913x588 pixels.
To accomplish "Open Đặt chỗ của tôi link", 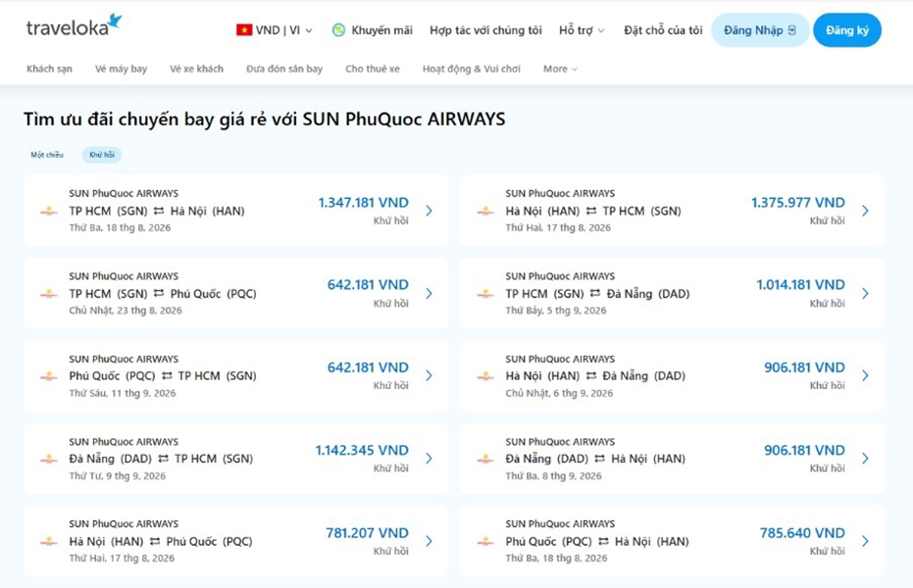I will pyautogui.click(x=663, y=30).
